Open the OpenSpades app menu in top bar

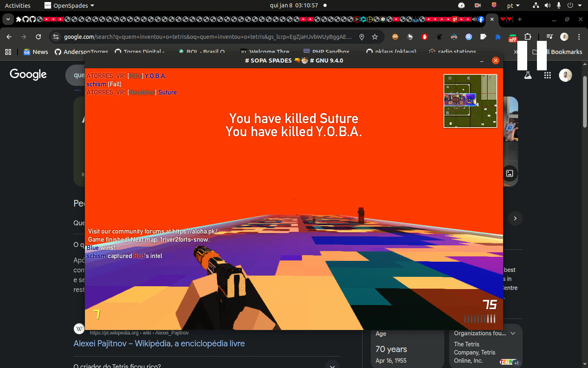[69, 5]
